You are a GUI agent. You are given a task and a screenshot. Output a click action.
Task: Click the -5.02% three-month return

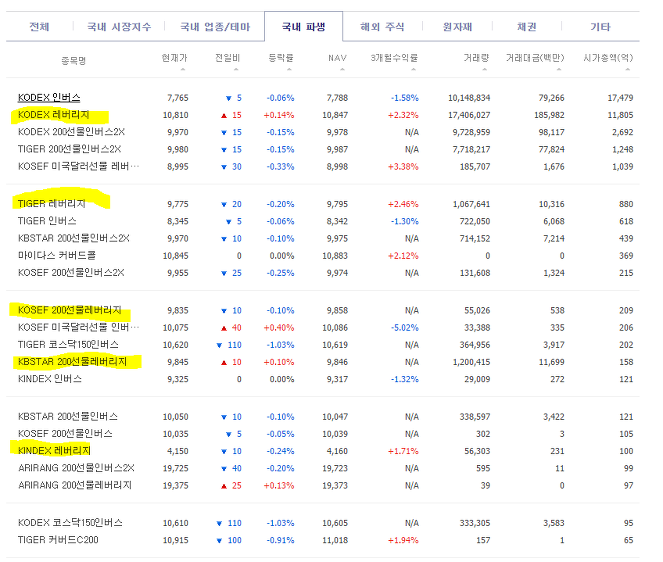pyautogui.click(x=405, y=328)
